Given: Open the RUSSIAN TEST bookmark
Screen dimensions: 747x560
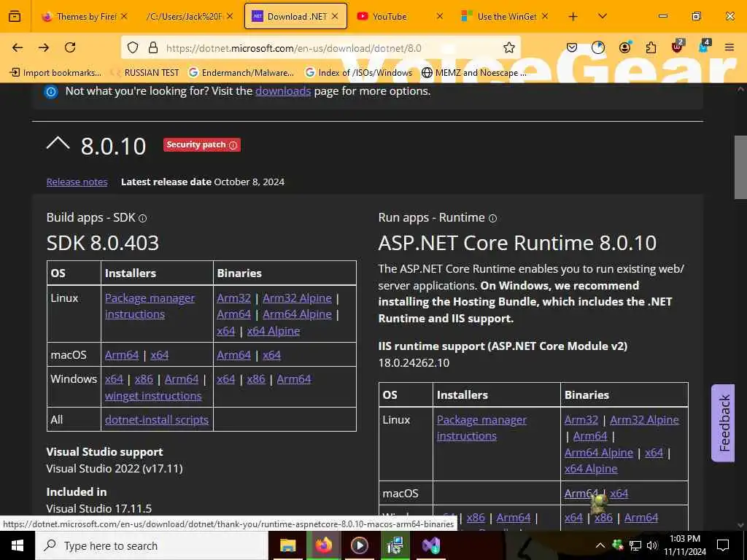Looking at the screenshot, I should pos(145,73).
